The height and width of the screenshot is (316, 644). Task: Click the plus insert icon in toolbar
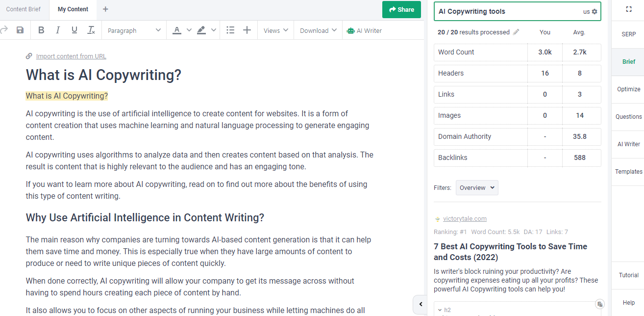[247, 30]
